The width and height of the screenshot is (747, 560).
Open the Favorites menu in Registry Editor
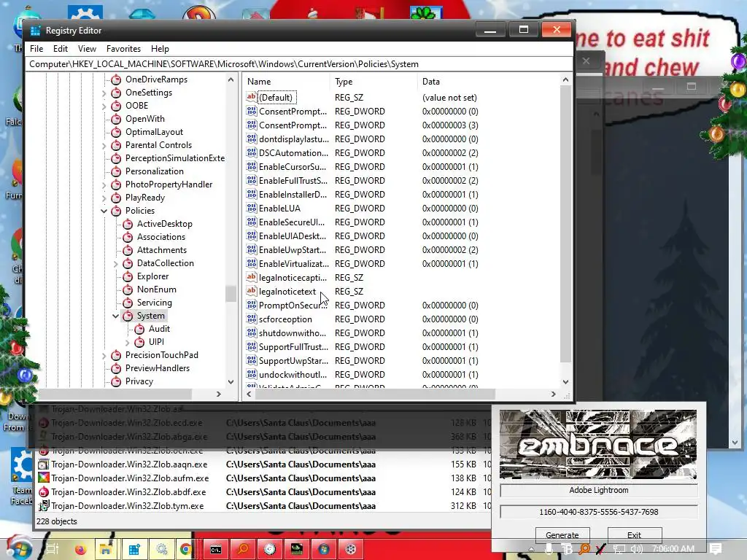[x=123, y=49]
